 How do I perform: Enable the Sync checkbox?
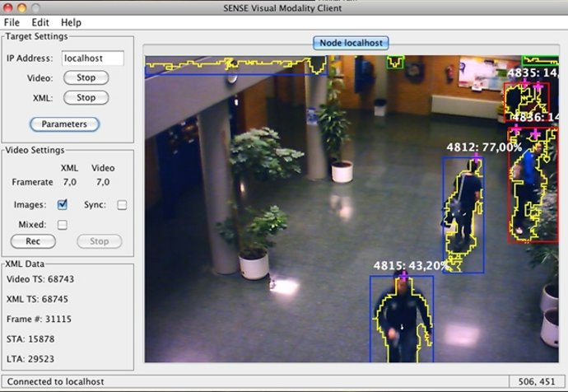tap(122, 205)
